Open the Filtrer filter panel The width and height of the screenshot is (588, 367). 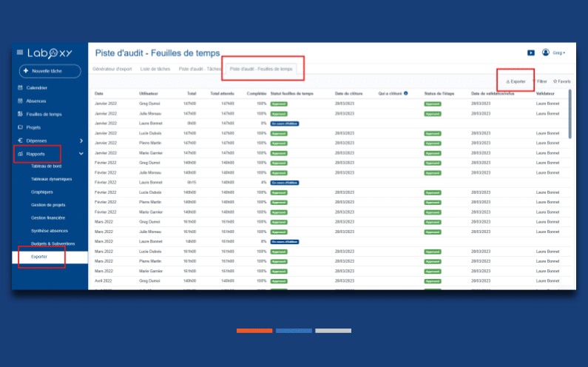coord(540,81)
